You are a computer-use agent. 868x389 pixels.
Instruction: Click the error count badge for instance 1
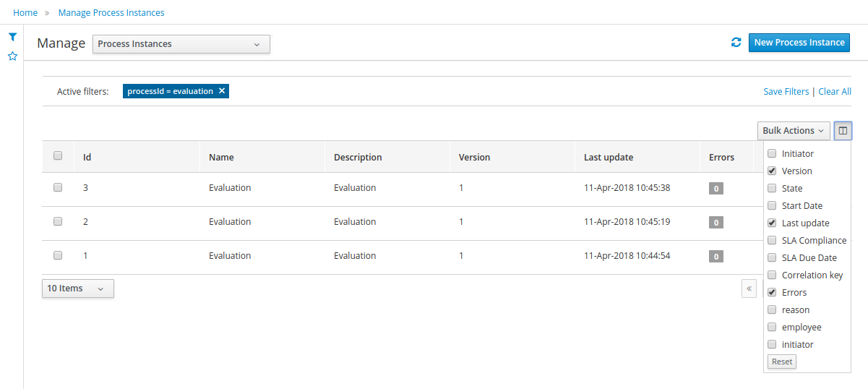point(716,257)
